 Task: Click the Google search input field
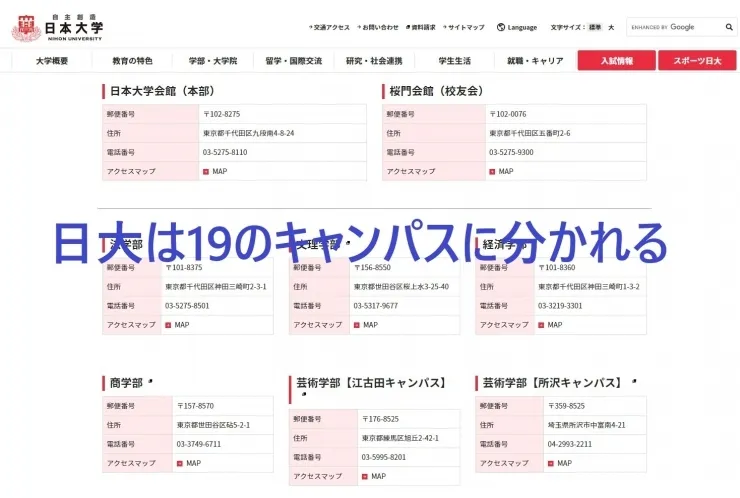coord(675,27)
